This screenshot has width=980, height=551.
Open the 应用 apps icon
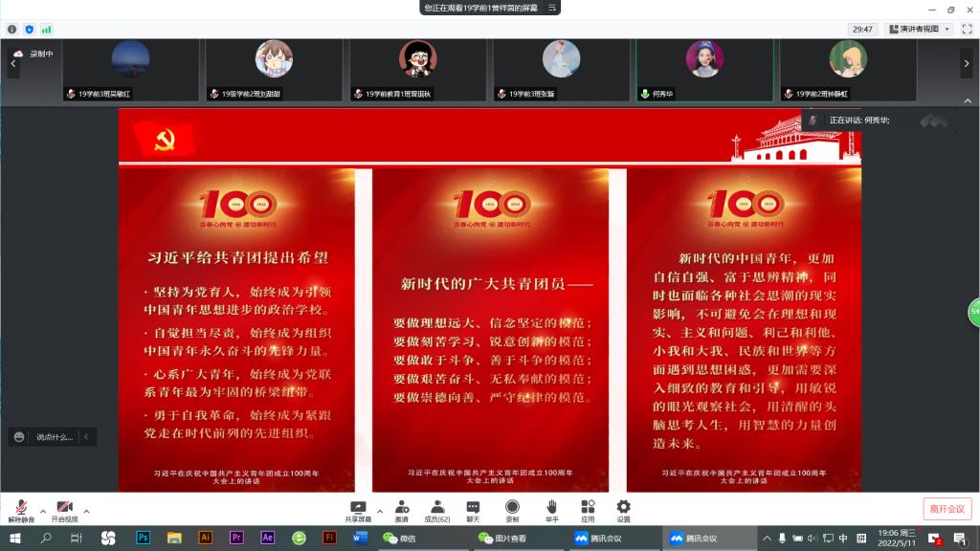588,507
